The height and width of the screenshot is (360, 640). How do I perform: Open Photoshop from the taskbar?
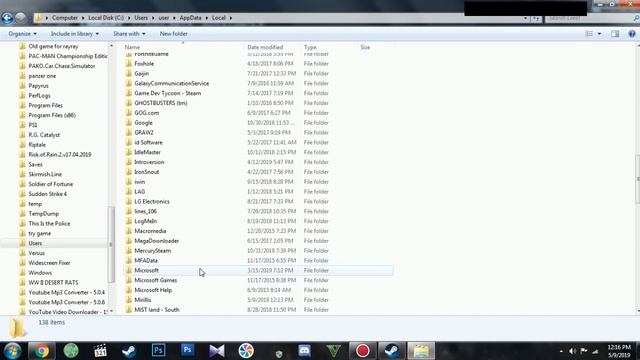pyautogui.click(x=158, y=350)
